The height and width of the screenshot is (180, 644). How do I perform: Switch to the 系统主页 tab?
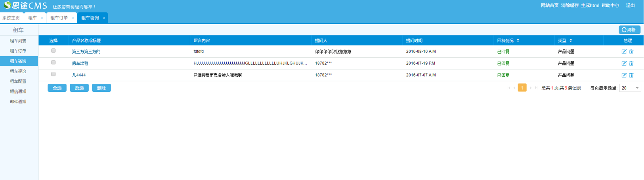pos(11,18)
